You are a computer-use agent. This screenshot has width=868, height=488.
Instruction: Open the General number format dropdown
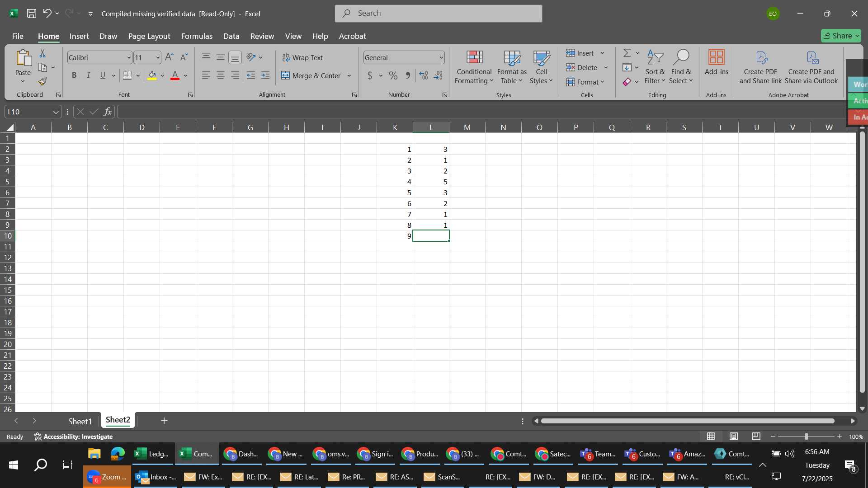click(441, 58)
